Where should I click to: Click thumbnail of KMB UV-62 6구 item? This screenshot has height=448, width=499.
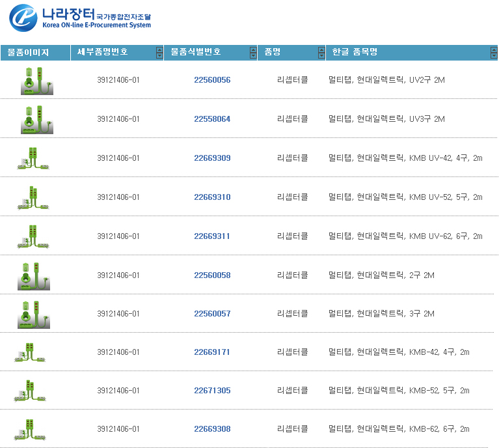33,236
